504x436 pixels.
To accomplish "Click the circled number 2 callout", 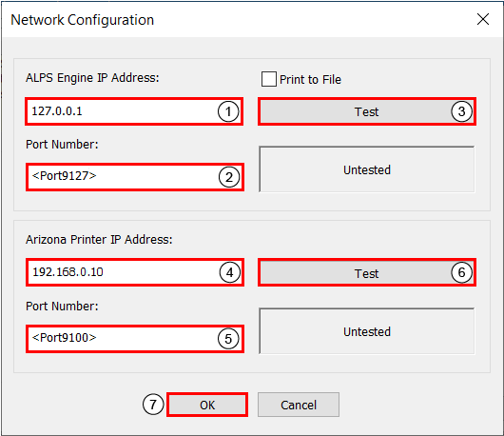I will coord(229,177).
